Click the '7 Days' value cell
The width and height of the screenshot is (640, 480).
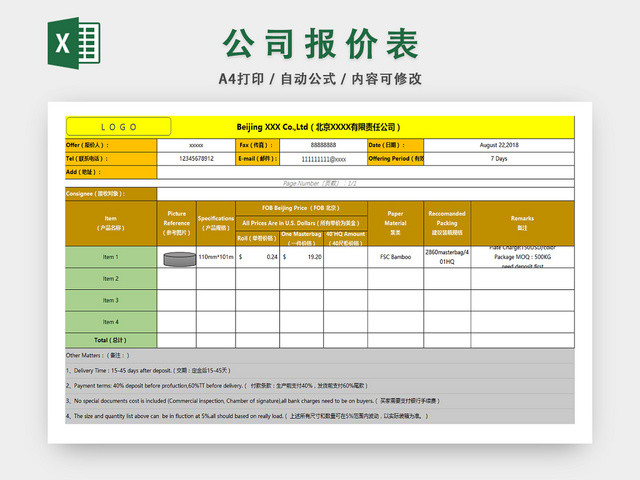(x=499, y=159)
